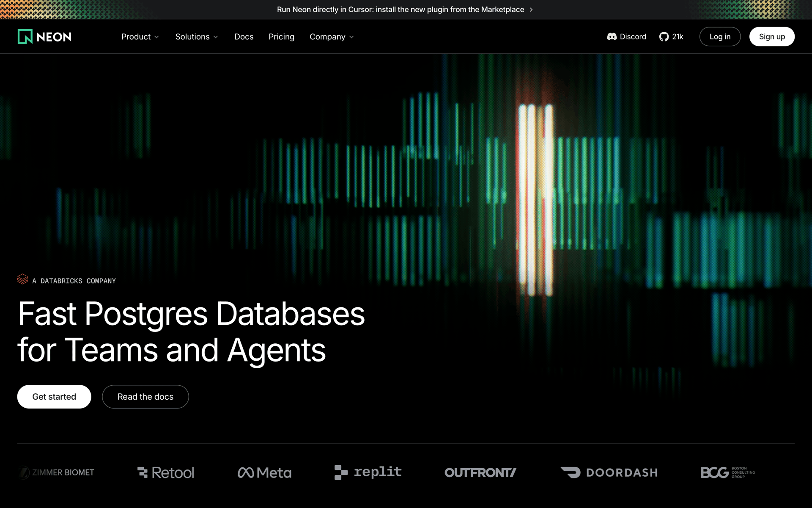This screenshot has height=508, width=812.
Task: Expand the Product menu chevron
Action: [156, 37]
